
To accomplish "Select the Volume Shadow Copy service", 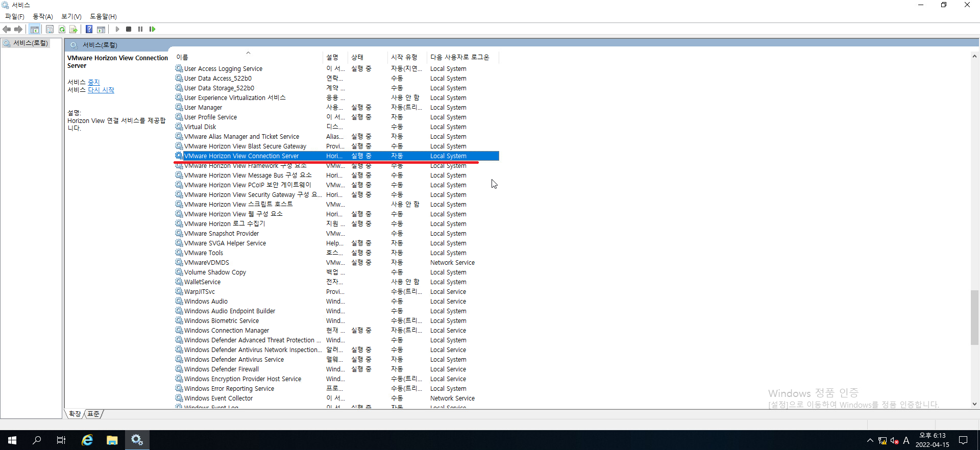I will [336, 272].
